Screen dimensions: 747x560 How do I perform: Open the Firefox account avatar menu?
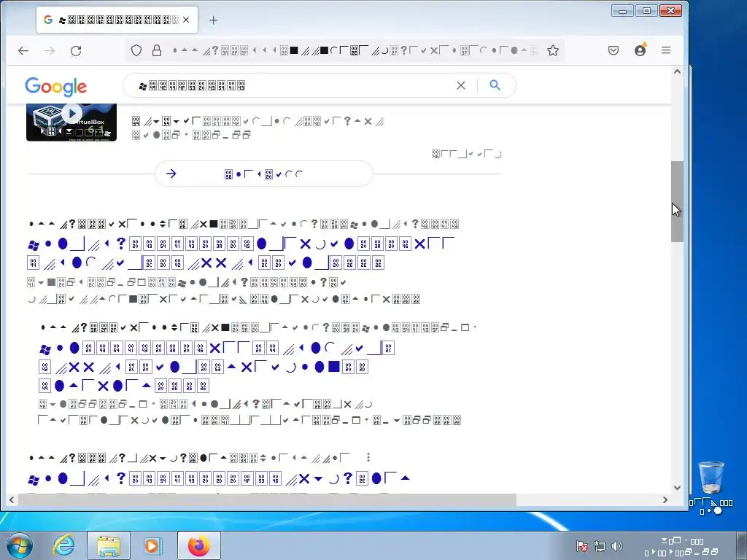tap(640, 50)
